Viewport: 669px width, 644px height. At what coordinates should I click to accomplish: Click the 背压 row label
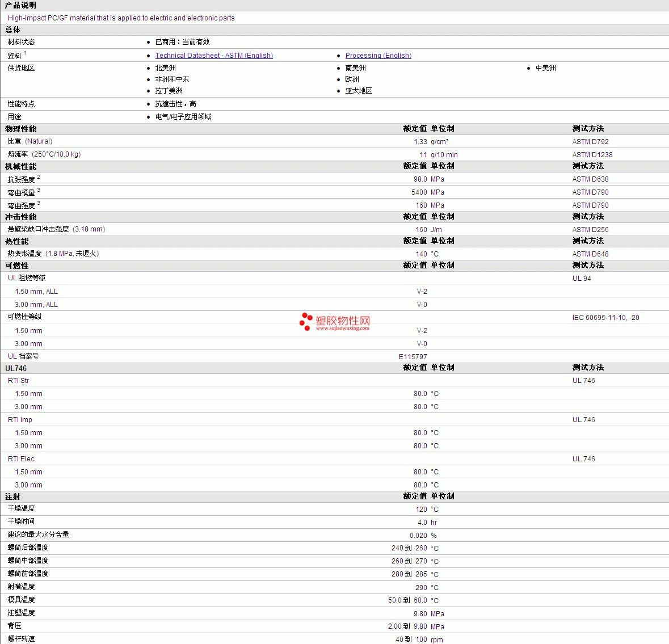15,626
